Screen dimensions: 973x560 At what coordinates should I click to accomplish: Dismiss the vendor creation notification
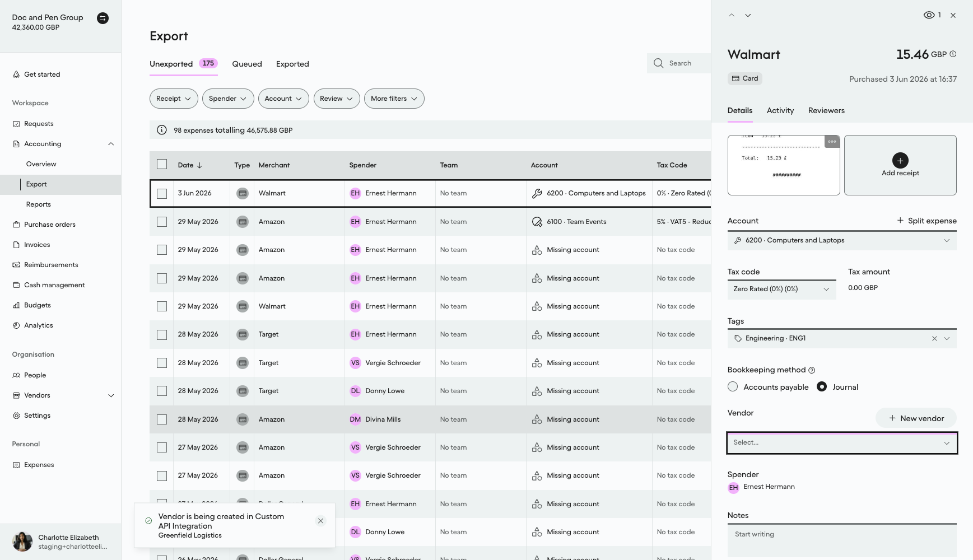click(320, 521)
